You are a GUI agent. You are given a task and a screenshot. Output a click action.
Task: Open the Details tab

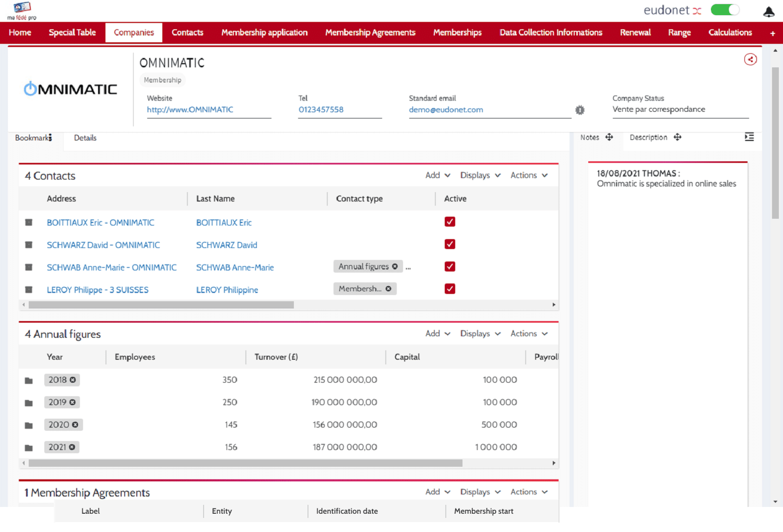tap(85, 138)
